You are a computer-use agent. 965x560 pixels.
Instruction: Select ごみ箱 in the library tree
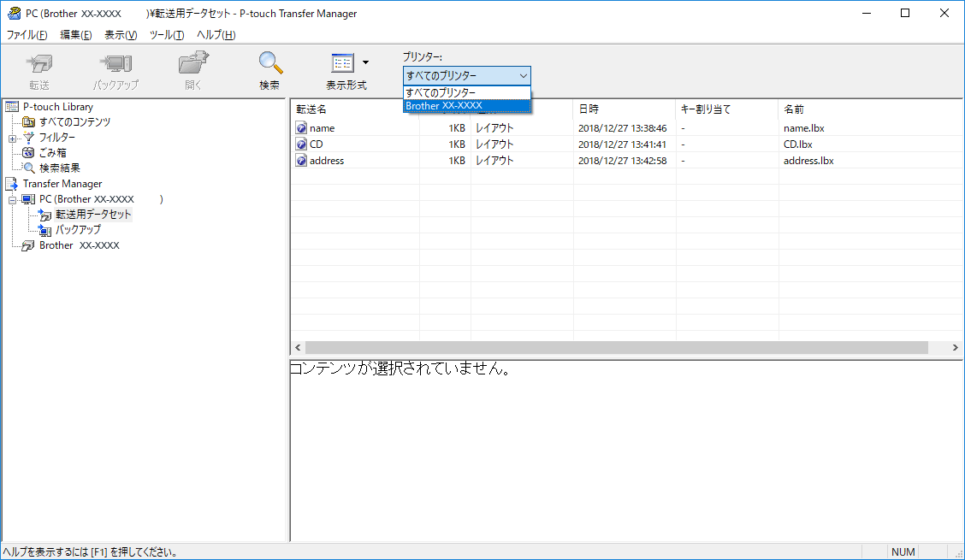click(x=52, y=153)
